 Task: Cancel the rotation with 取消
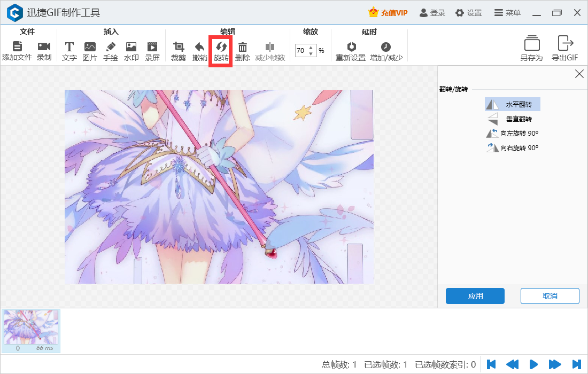pyautogui.click(x=550, y=296)
